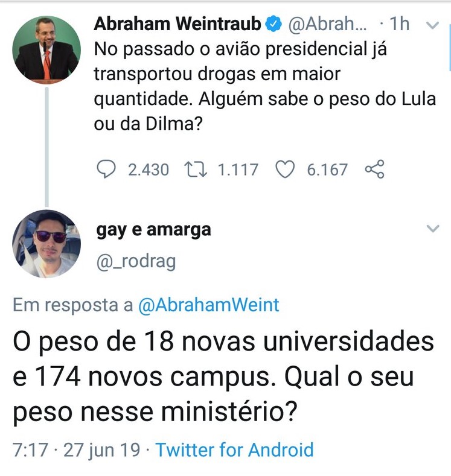Open Abraham Weintraub's profile picture
This screenshot has height=476, width=451.
46,50
